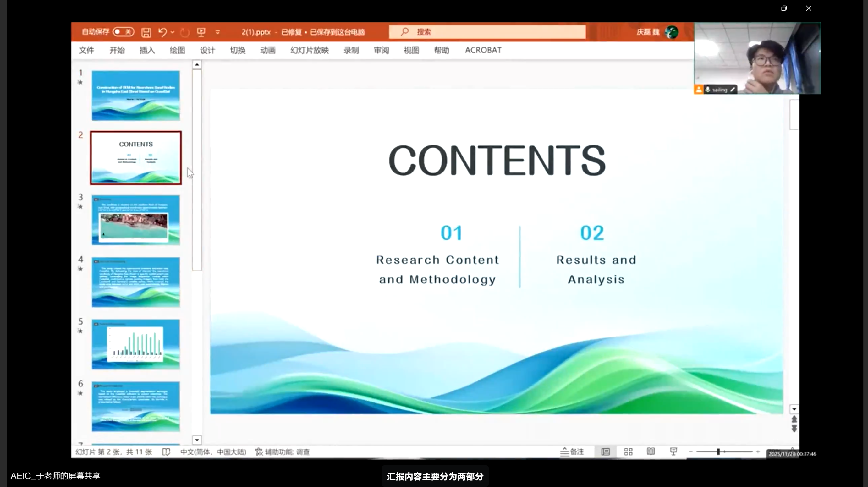Start Slide Show from the status bar icon
Viewport: 868px width, 487px height.
[673, 451]
